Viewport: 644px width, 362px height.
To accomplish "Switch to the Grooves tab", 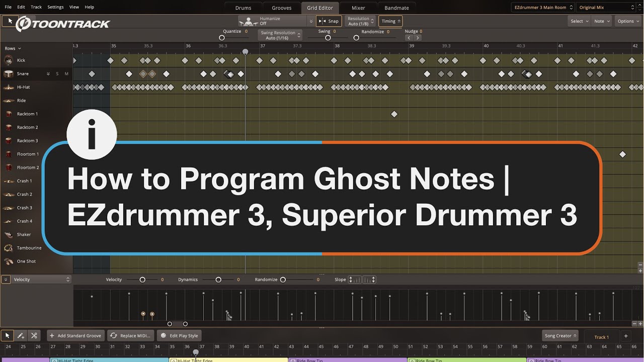I will click(x=282, y=8).
